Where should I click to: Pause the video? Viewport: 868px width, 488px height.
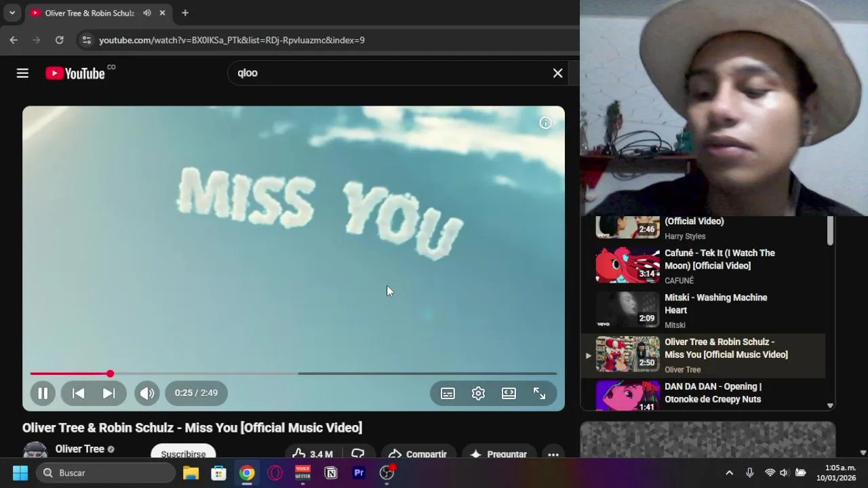[x=42, y=393]
